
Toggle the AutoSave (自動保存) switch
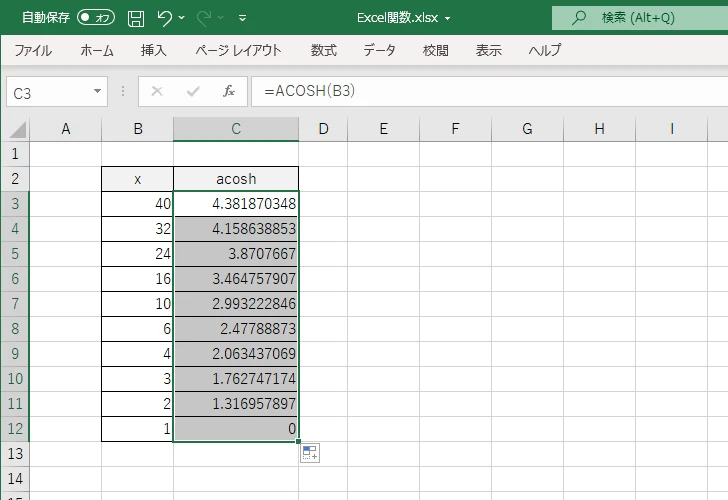(96, 18)
